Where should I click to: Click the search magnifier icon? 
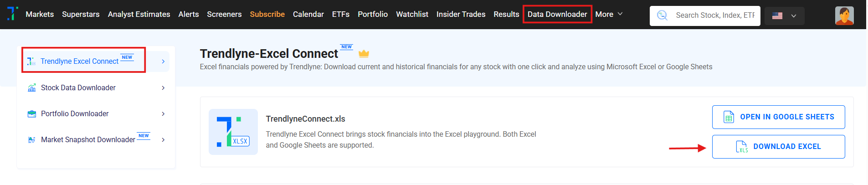[662, 15]
